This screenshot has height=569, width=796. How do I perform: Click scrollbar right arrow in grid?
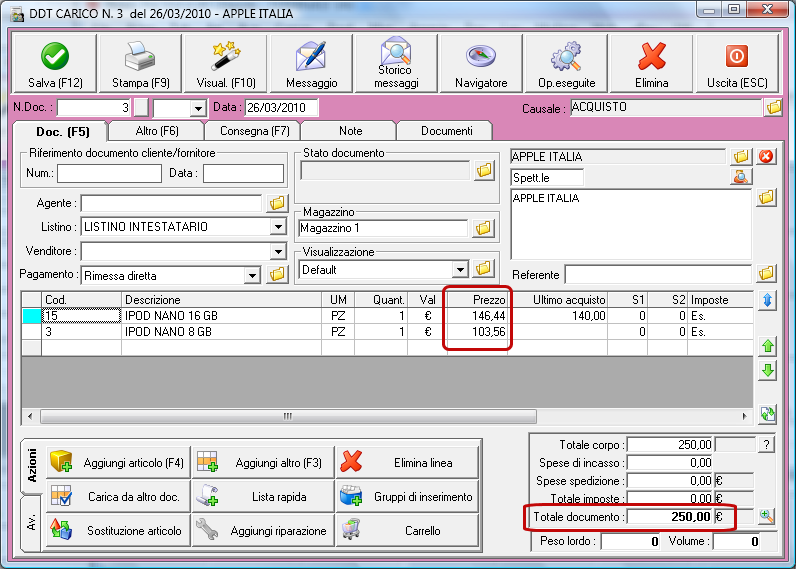(x=744, y=416)
